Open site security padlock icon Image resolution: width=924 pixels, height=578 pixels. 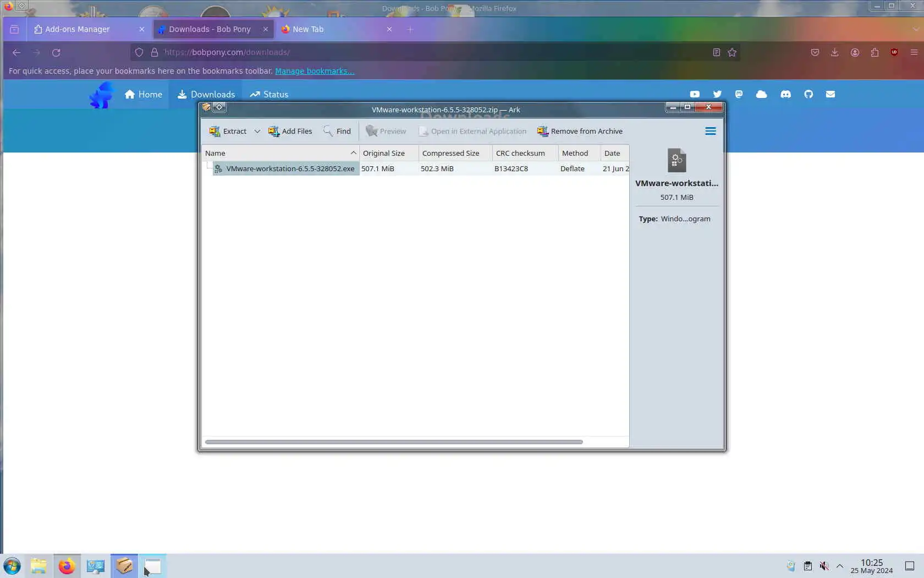click(x=155, y=52)
